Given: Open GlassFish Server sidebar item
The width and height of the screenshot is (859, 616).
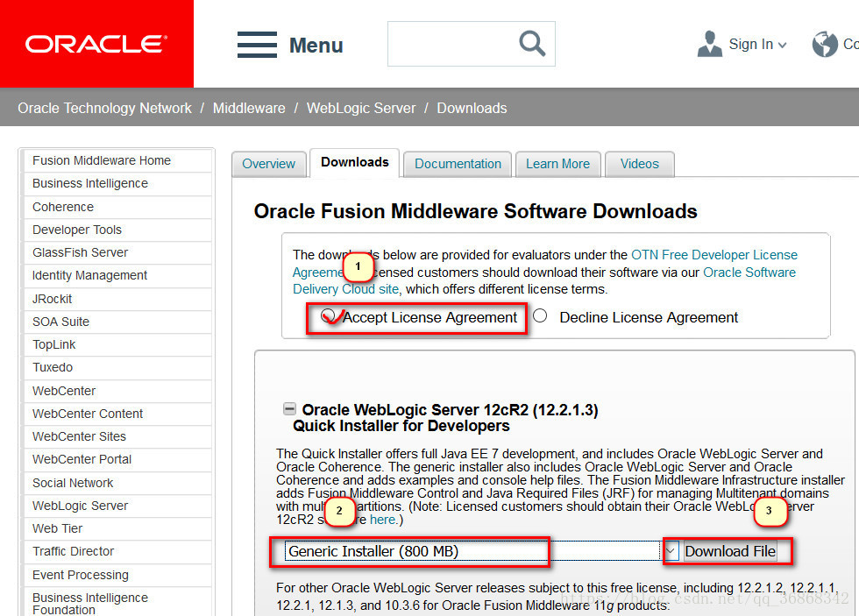Looking at the screenshot, I should coord(117,252).
